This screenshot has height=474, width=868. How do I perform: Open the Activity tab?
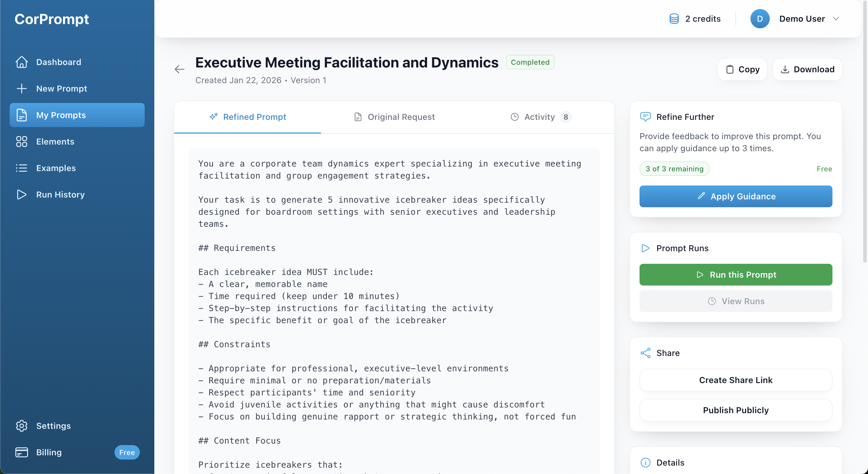pyautogui.click(x=540, y=117)
